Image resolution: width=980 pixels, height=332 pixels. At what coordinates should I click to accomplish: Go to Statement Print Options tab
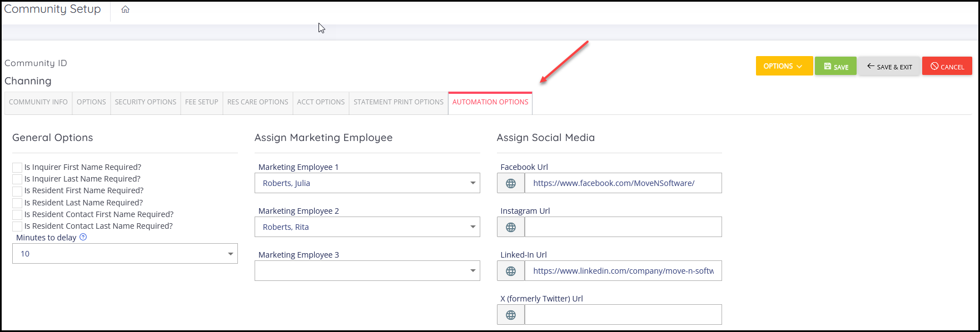coord(399,103)
